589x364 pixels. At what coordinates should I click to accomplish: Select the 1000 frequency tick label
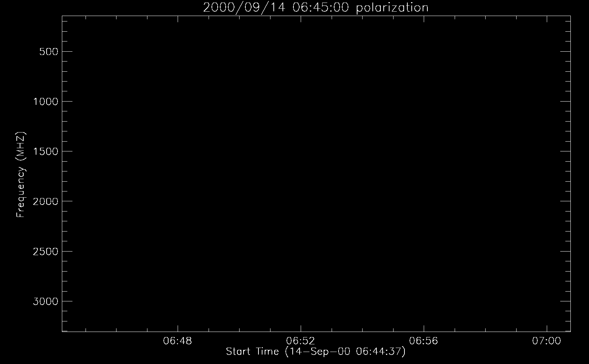click(x=46, y=102)
